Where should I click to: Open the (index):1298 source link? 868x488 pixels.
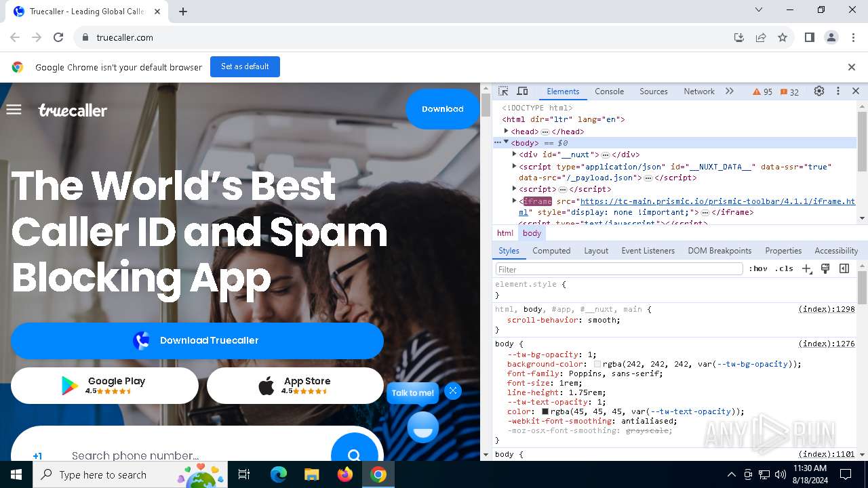(827, 309)
